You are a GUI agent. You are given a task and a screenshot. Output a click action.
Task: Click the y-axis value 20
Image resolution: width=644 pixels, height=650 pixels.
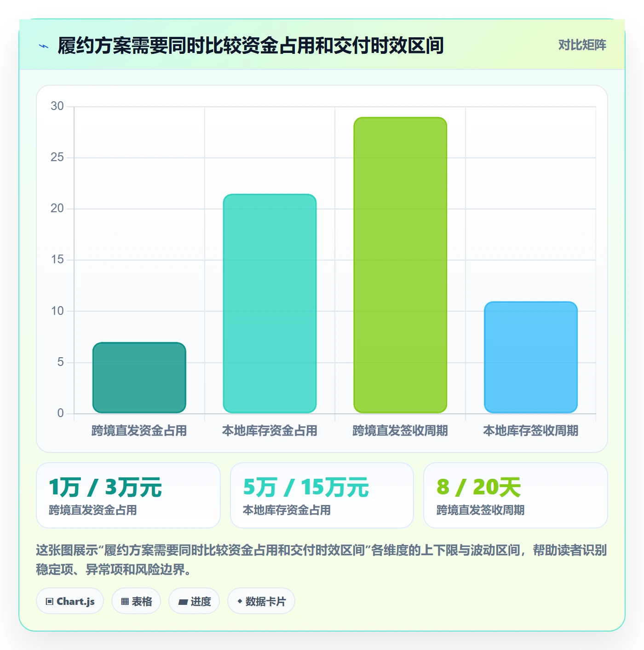pos(57,209)
